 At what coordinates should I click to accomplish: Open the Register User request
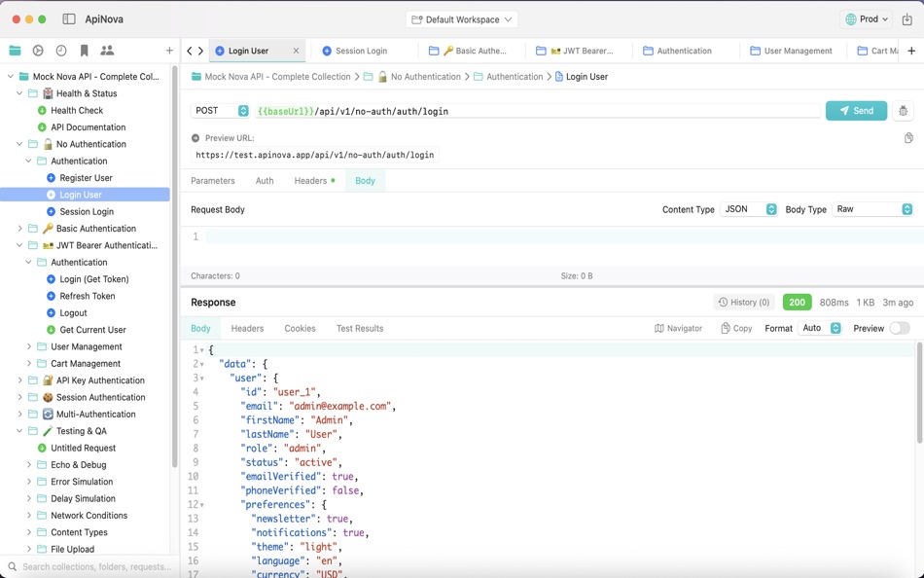[x=86, y=178]
